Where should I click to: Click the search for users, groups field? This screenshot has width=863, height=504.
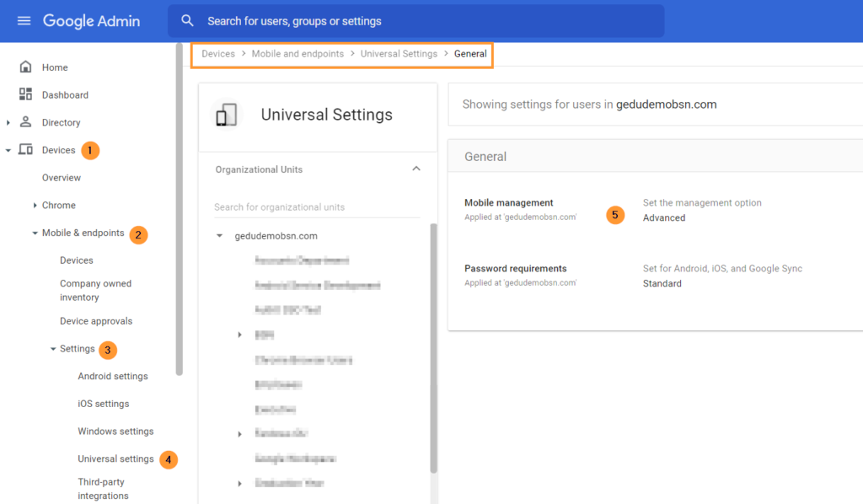pos(416,21)
